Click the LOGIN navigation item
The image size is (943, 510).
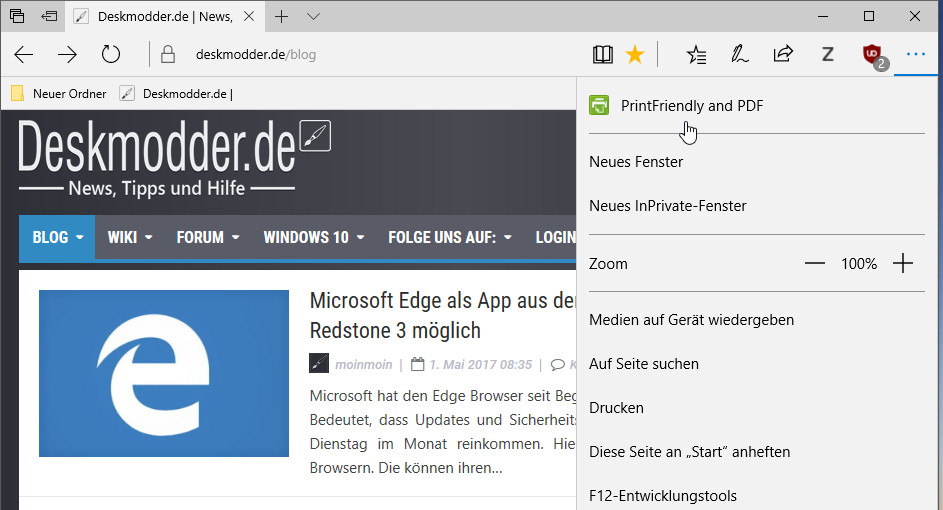pyautogui.click(x=554, y=238)
